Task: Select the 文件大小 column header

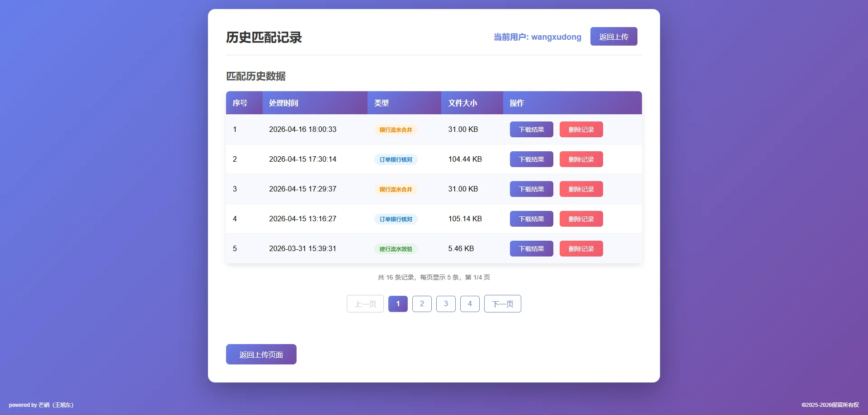Action: (x=472, y=103)
